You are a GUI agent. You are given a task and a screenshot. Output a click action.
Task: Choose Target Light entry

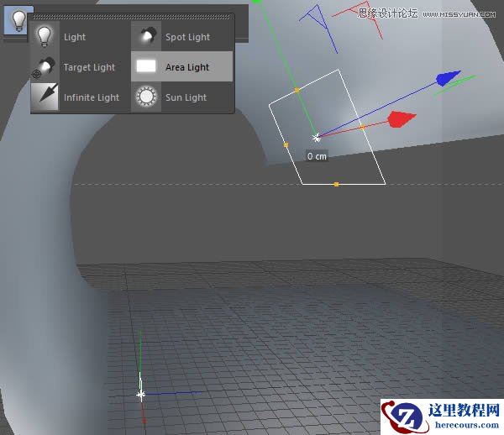click(89, 67)
